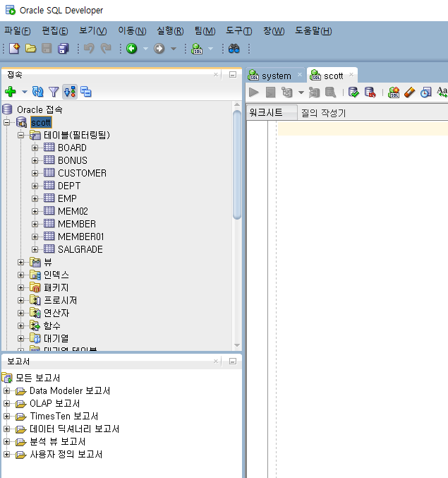Click the connections panel vertical scrollbar thumb

click(237, 165)
